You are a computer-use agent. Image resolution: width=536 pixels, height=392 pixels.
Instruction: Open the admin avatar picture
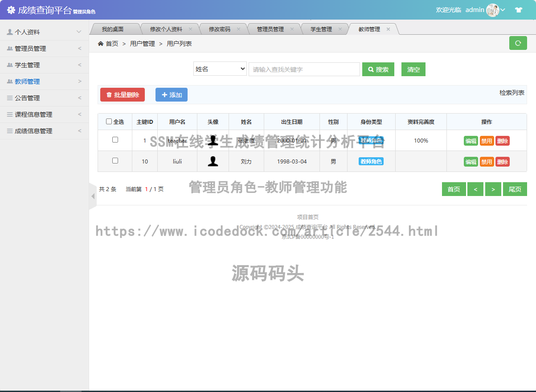(x=492, y=10)
